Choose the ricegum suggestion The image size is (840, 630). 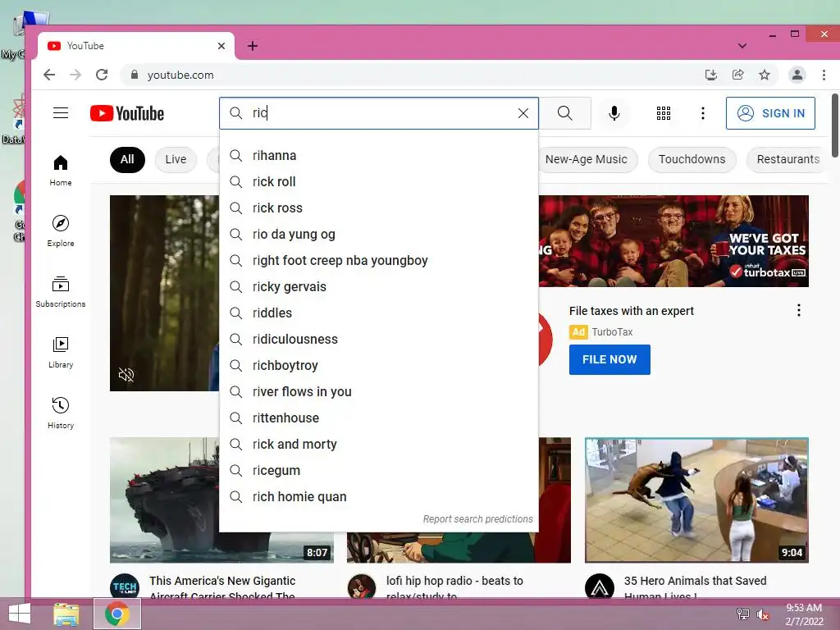point(378,470)
